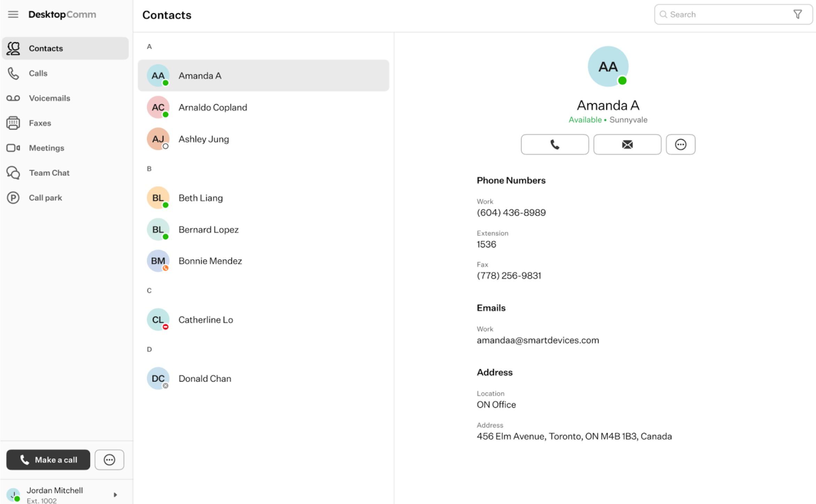Go to the Contacts section

[x=65, y=48]
